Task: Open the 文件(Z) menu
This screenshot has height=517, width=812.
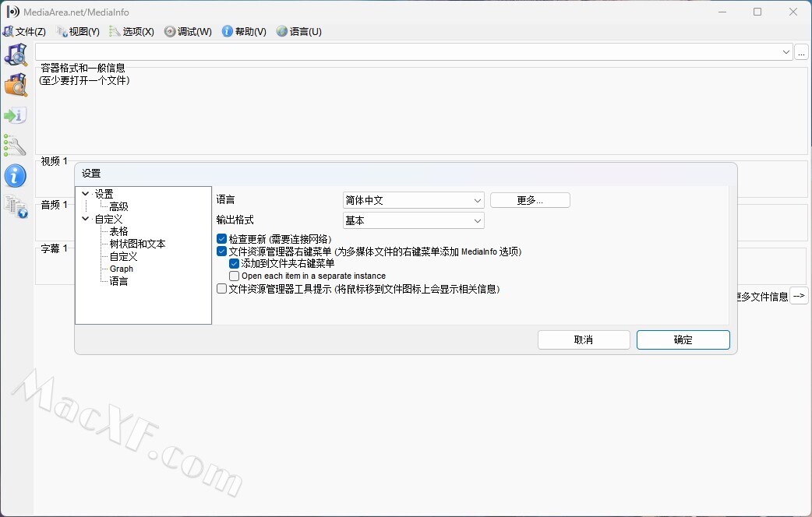Action: tap(24, 32)
